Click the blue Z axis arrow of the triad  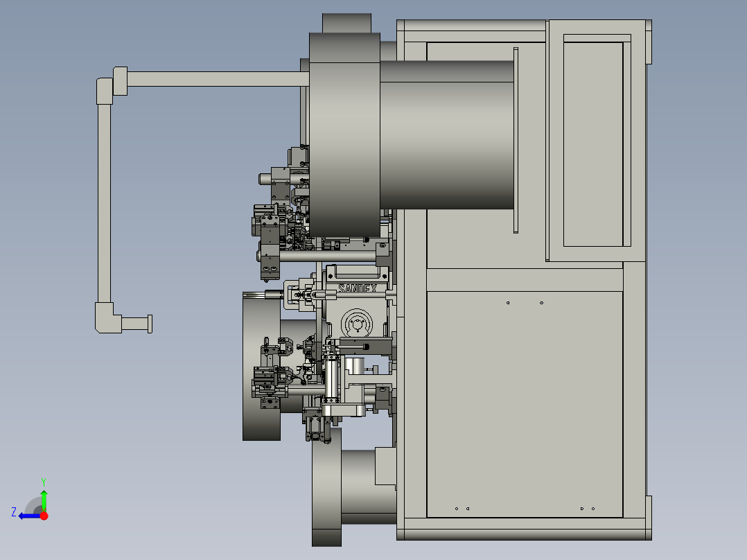pos(30,516)
